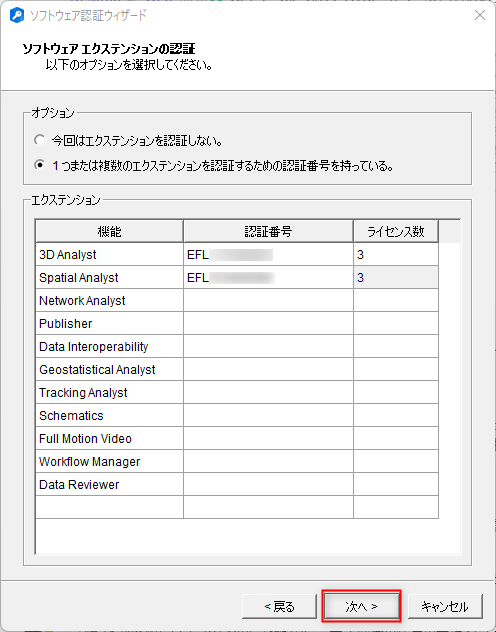Click the 次へ > button
The image size is (496, 632).
pos(361,606)
